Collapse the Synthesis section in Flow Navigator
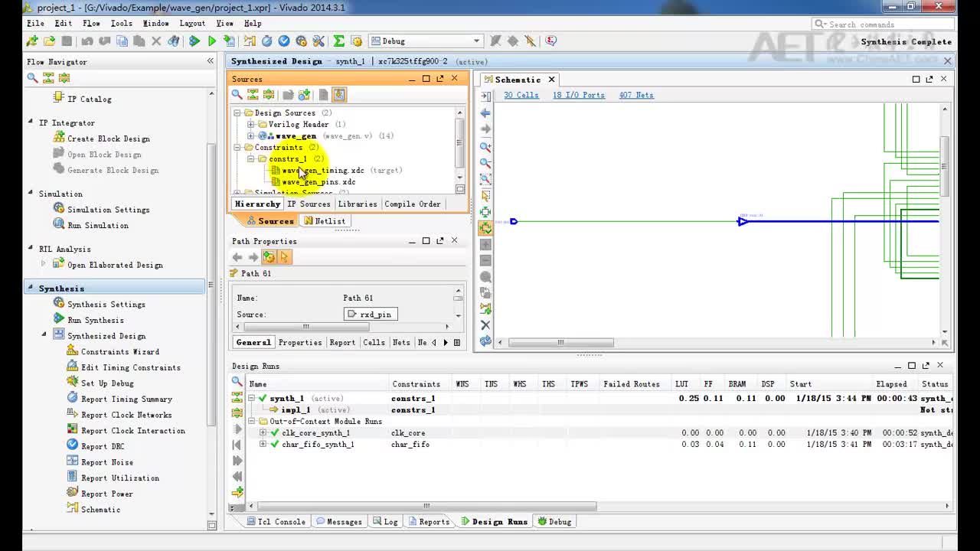This screenshot has height=551, width=980. (x=31, y=288)
